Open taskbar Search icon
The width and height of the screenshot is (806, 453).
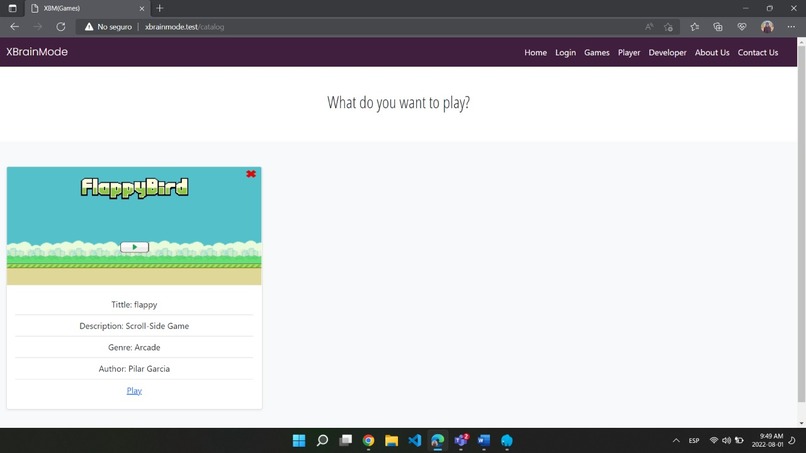point(322,441)
